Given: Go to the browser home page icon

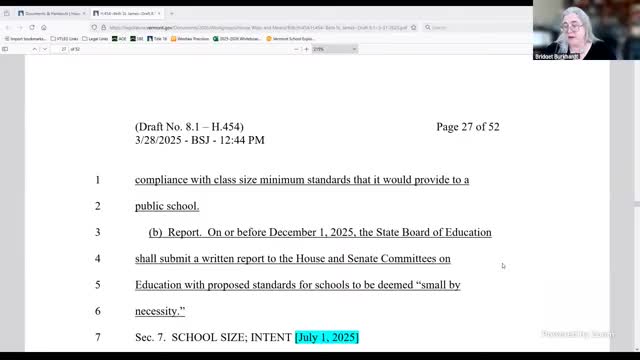Looking at the screenshot, I should pos(44,27).
